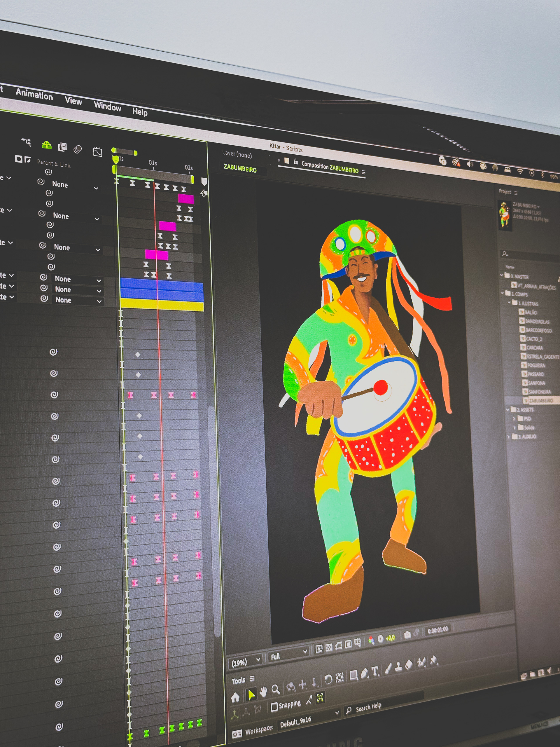Image resolution: width=560 pixels, height=747 pixels.
Task: Choose the yellow Selection arrow tool
Action: (251, 694)
